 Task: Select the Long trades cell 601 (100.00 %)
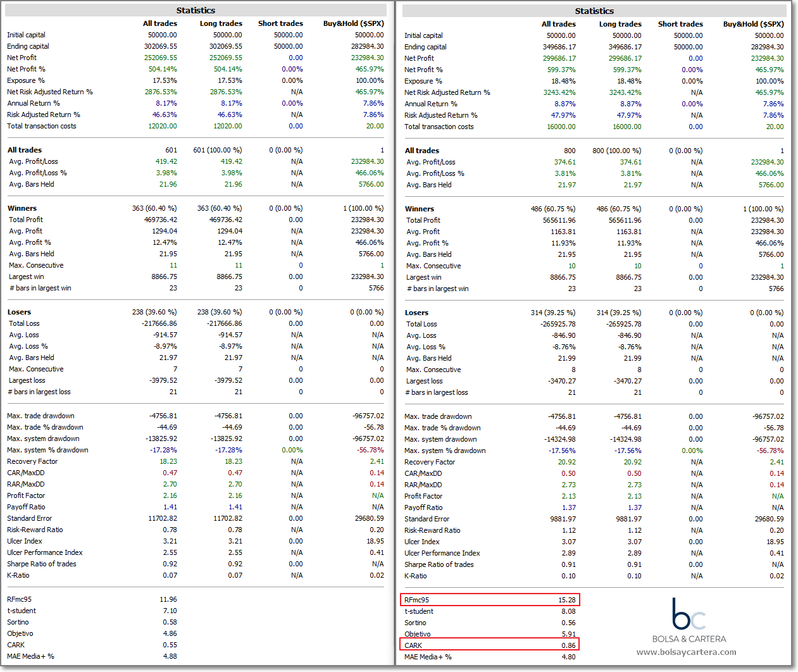pos(218,150)
